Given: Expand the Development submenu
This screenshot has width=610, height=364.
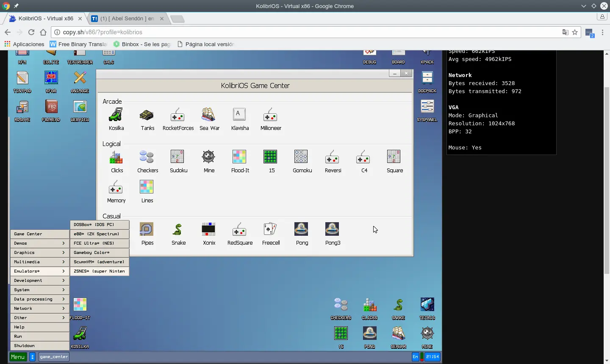Looking at the screenshot, I should 40,281.
